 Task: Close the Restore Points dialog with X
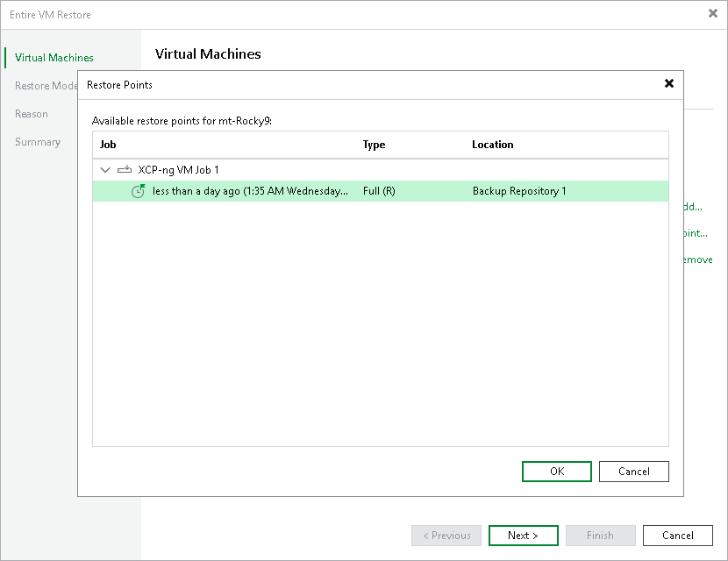[x=669, y=83]
